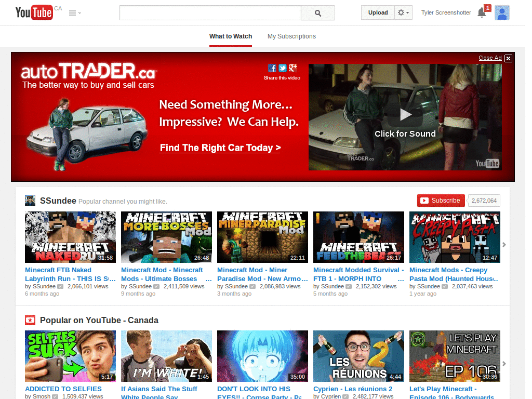Image resolution: width=532 pixels, height=399 pixels.
Task: Open Minecraft Modded Survival FTB 1 title
Action: tap(358, 274)
